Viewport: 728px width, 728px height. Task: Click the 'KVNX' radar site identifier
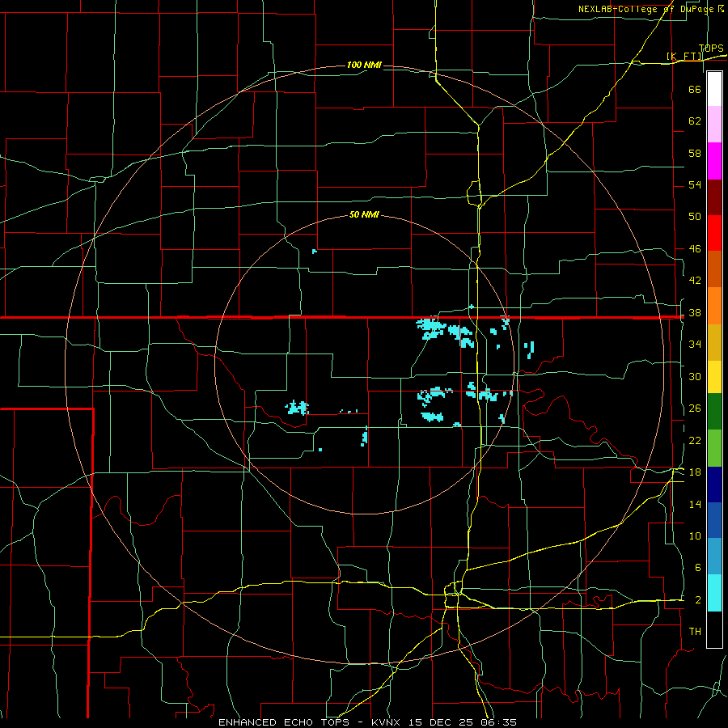(387, 722)
